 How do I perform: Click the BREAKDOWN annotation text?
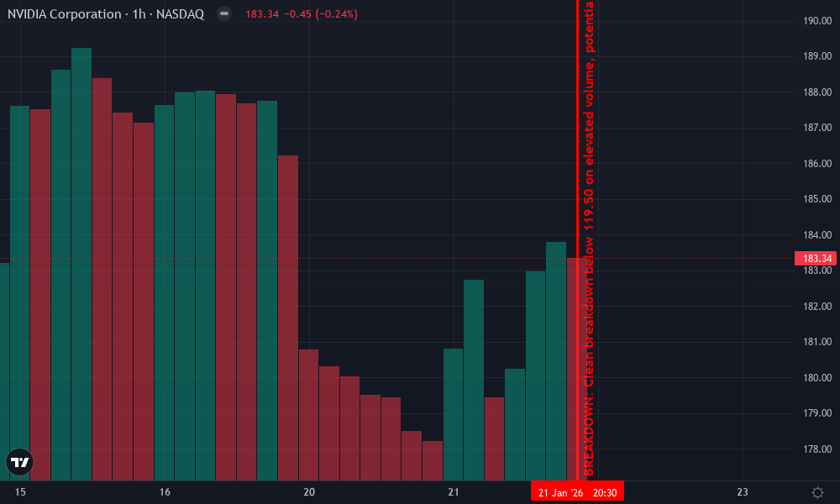(x=589, y=239)
